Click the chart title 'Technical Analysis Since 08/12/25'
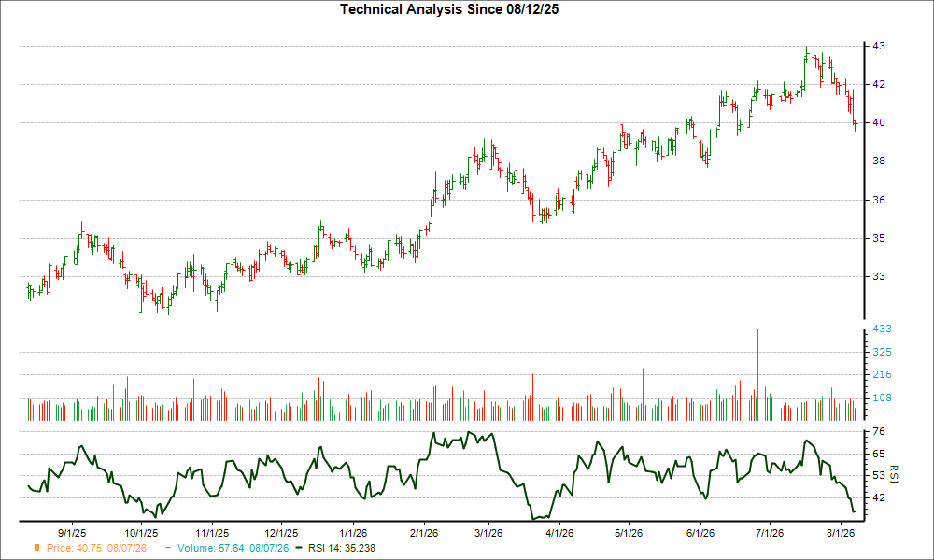 point(449,9)
